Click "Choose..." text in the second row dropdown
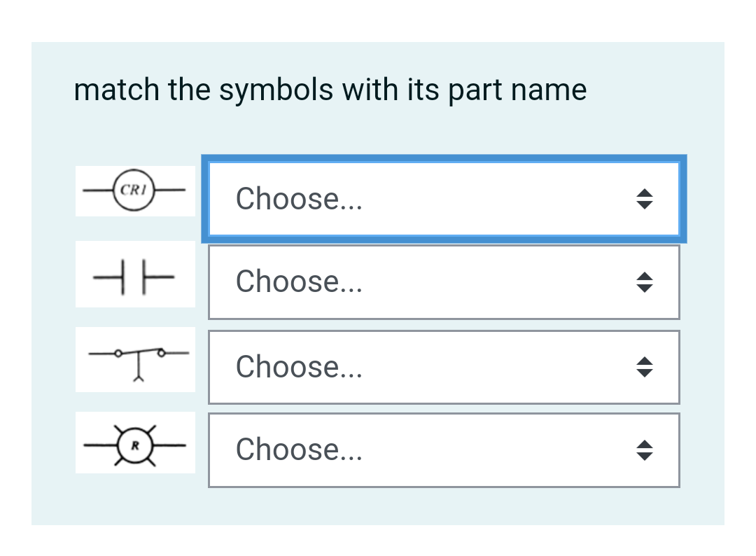Screen dimensions: 756x556 point(299,282)
